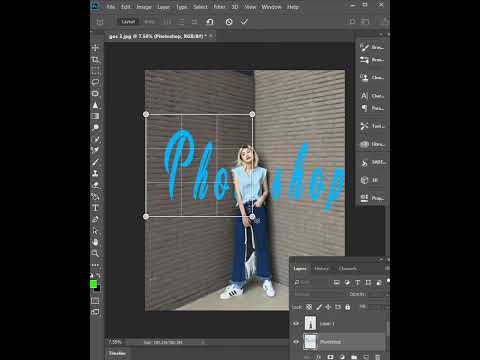The width and height of the screenshot is (480, 360).
Task: Change screen mode at toolbar bottom
Action: pyautogui.click(x=95, y=312)
